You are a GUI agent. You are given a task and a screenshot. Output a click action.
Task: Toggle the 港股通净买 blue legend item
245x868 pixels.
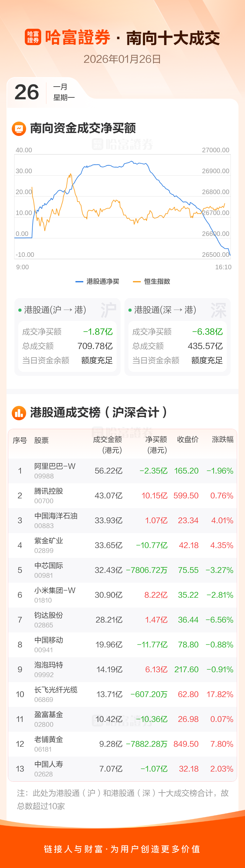(x=97, y=281)
